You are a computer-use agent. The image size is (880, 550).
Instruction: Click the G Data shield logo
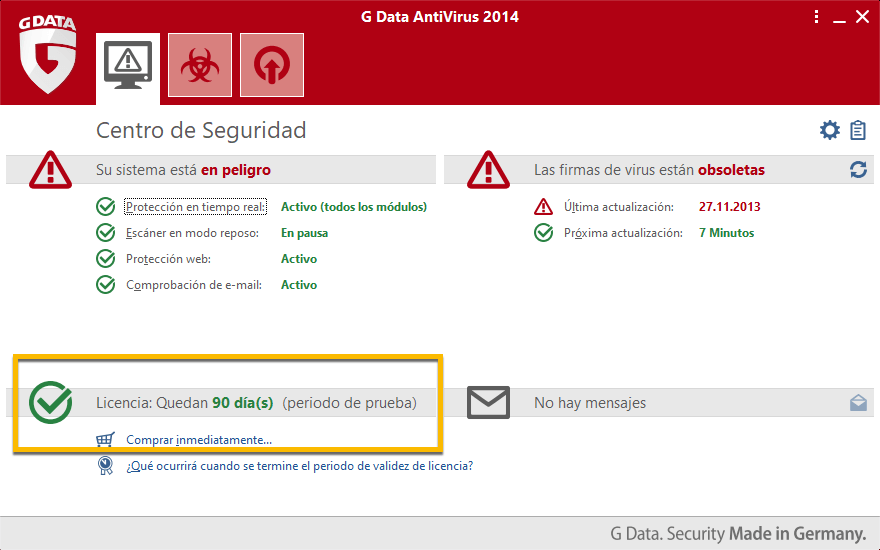(48, 54)
